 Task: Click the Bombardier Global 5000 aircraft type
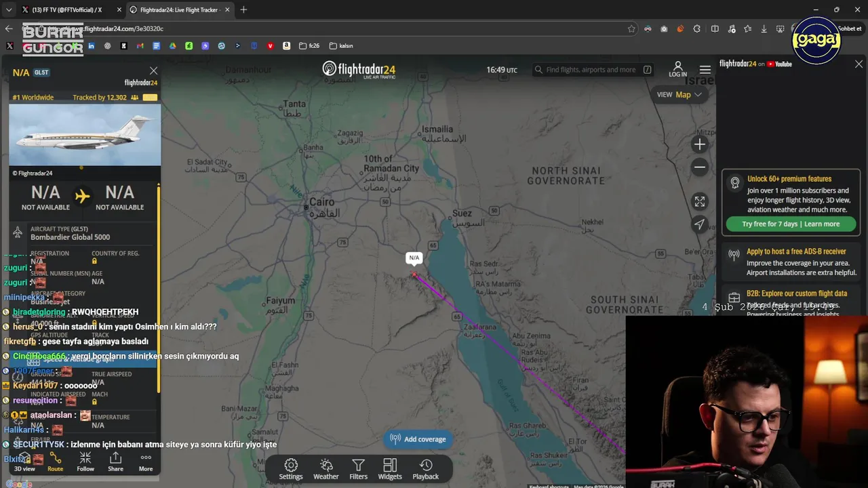70,237
